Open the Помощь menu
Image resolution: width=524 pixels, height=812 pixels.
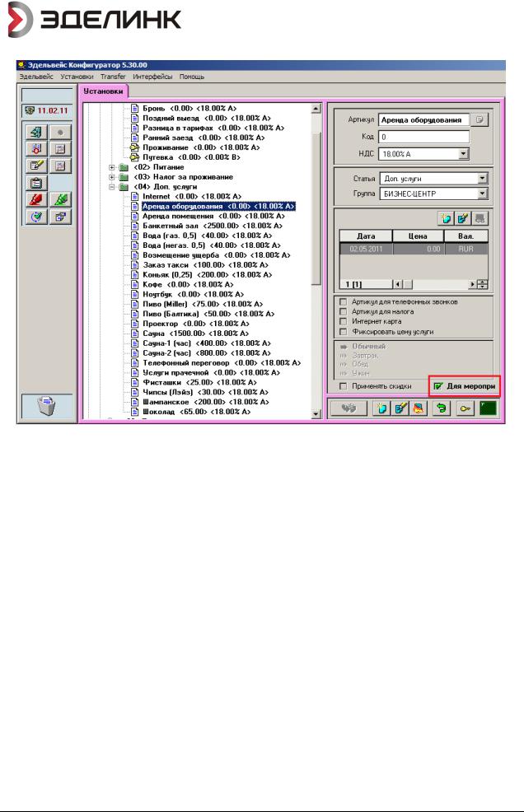(192, 77)
